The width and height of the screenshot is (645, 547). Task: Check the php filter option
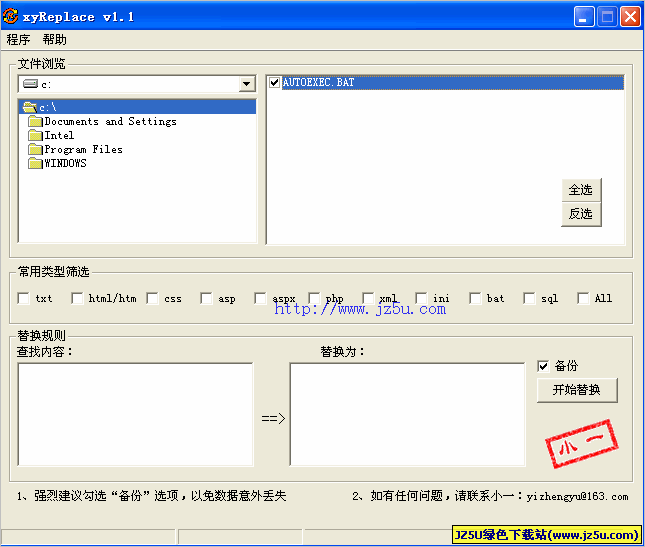point(314,298)
